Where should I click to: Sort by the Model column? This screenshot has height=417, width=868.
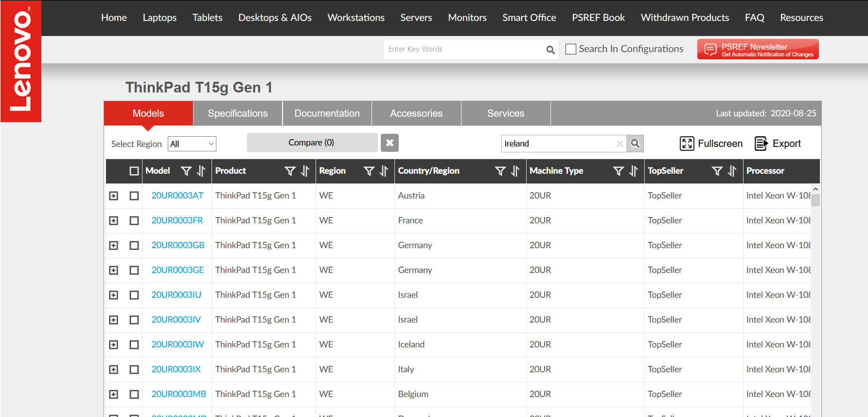coord(201,171)
